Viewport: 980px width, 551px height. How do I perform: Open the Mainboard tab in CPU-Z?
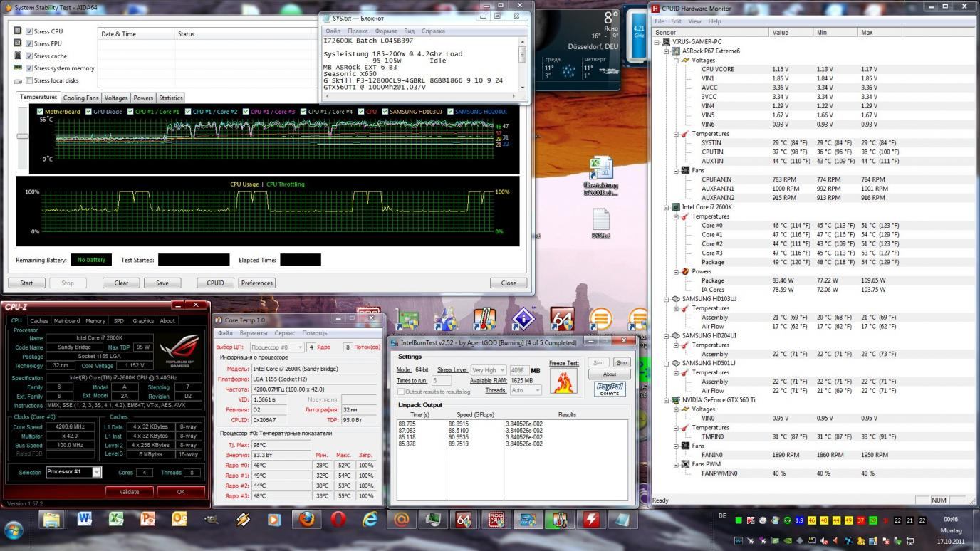tap(67, 321)
